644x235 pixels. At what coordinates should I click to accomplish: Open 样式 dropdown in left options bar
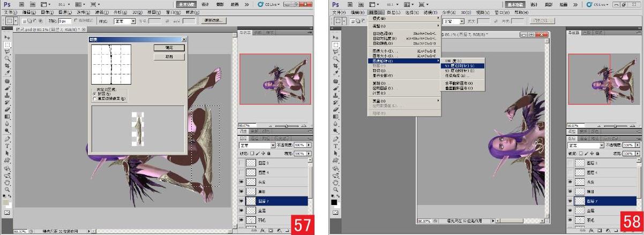(125, 21)
